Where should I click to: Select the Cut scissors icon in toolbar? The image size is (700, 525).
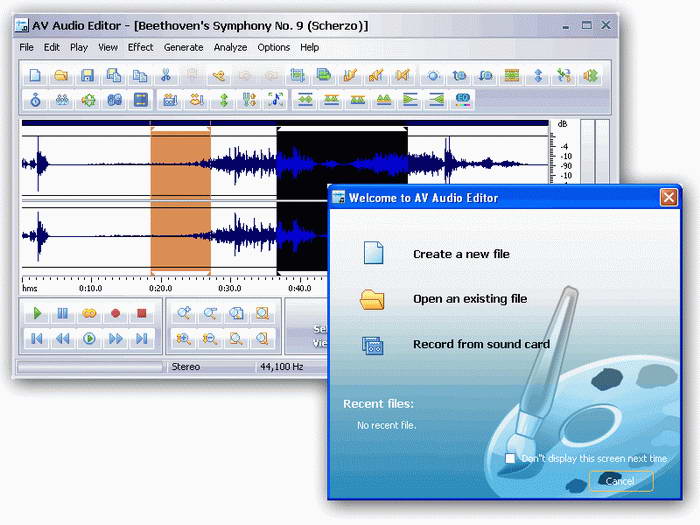pyautogui.click(x=166, y=75)
